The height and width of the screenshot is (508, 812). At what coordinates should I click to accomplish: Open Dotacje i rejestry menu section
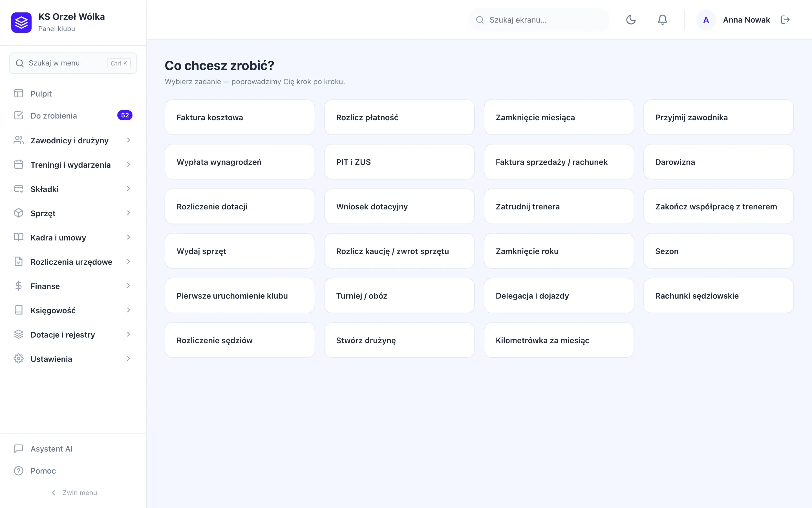73,334
